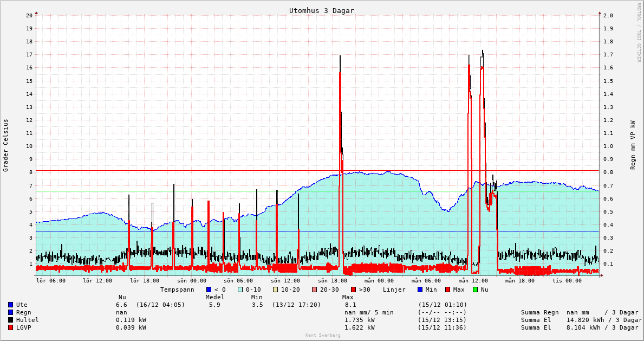Click the red 'Max' line swatch
Viewport: 644px width, 341px height.
pyautogui.click(x=447, y=289)
